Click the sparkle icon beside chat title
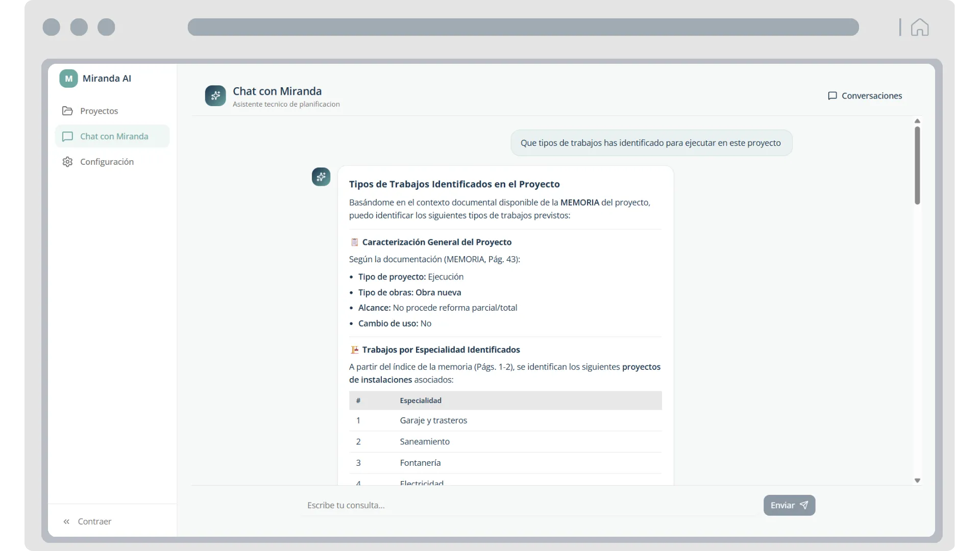Image resolution: width=980 pixels, height=551 pixels. tap(215, 96)
